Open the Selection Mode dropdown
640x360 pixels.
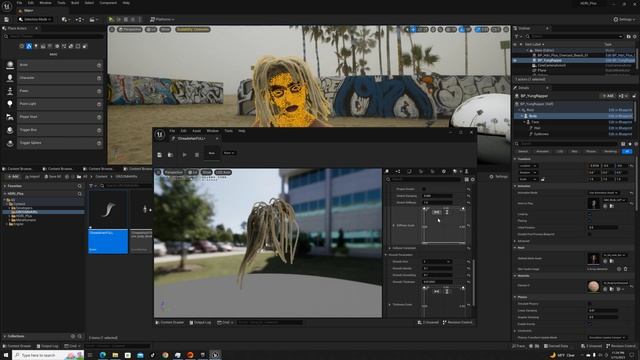pos(35,19)
